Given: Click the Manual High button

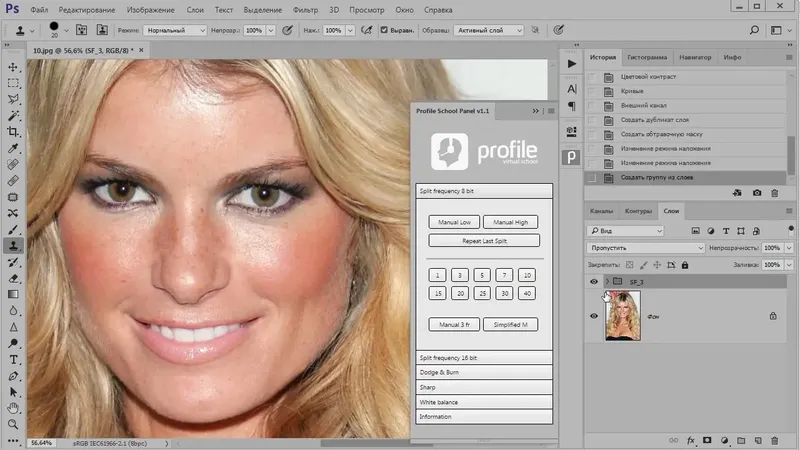Looking at the screenshot, I should pos(510,222).
